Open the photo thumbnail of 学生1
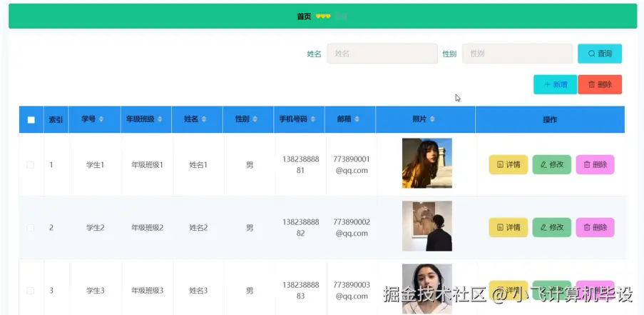644x315 pixels. 427,164
